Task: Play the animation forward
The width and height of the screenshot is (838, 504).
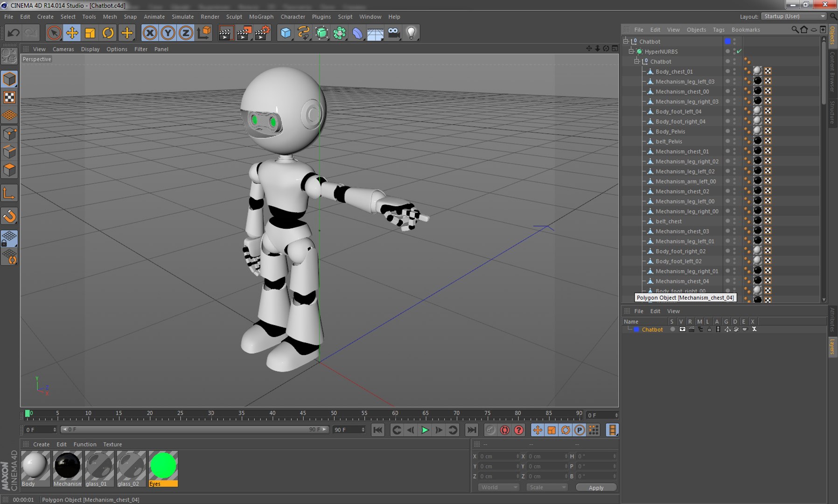Action: (425, 430)
